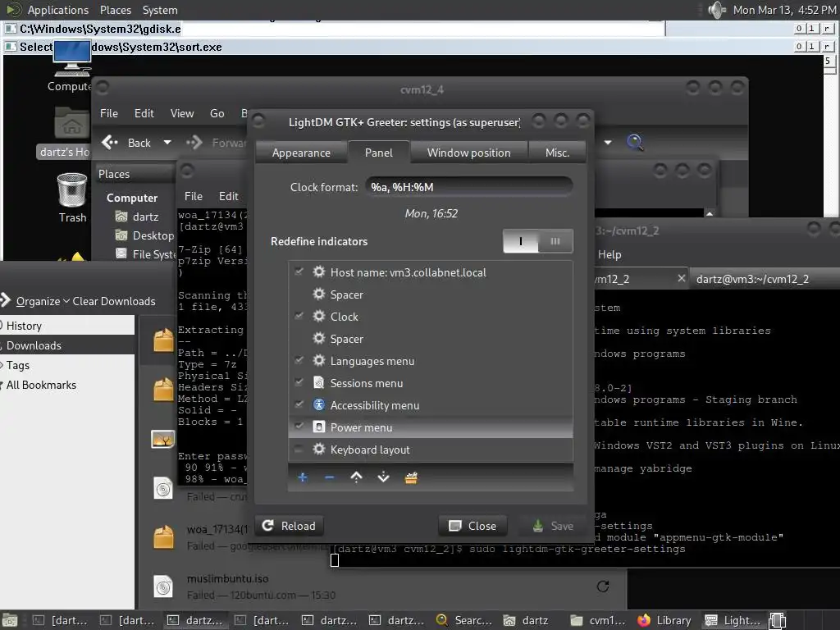Viewport: 840px width, 630px height.
Task: Click the Power menu row icon
Action: [x=319, y=427]
